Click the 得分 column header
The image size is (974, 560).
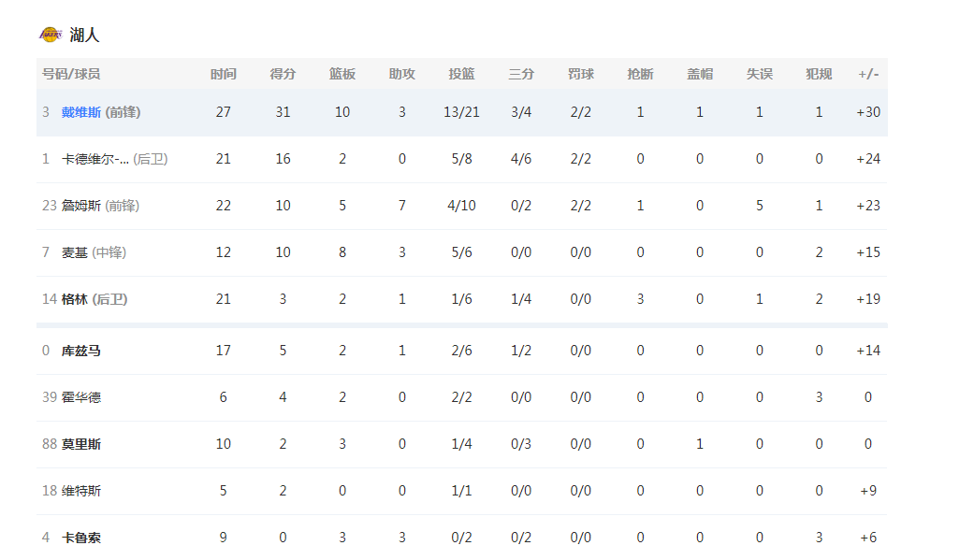[x=283, y=74]
